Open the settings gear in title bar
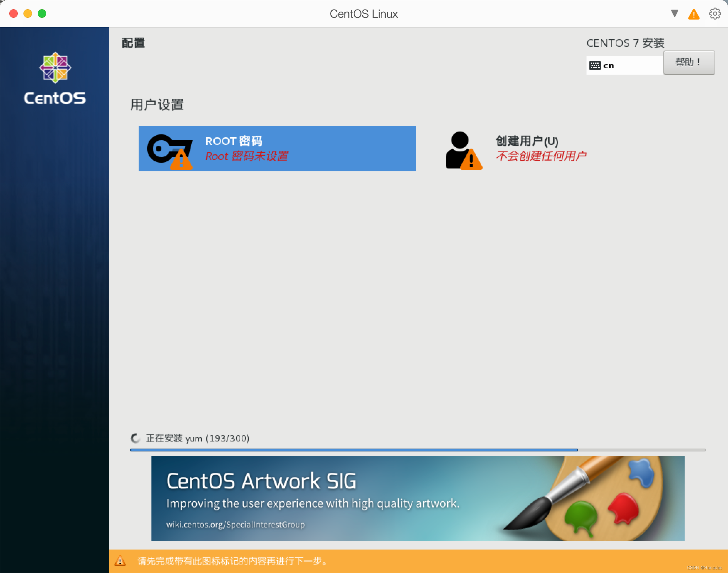Screen dimensions: 728x573 (x=715, y=14)
